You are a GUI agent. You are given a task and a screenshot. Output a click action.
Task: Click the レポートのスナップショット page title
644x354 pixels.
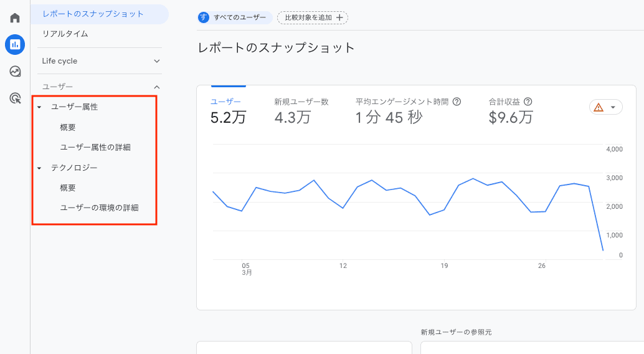point(276,48)
